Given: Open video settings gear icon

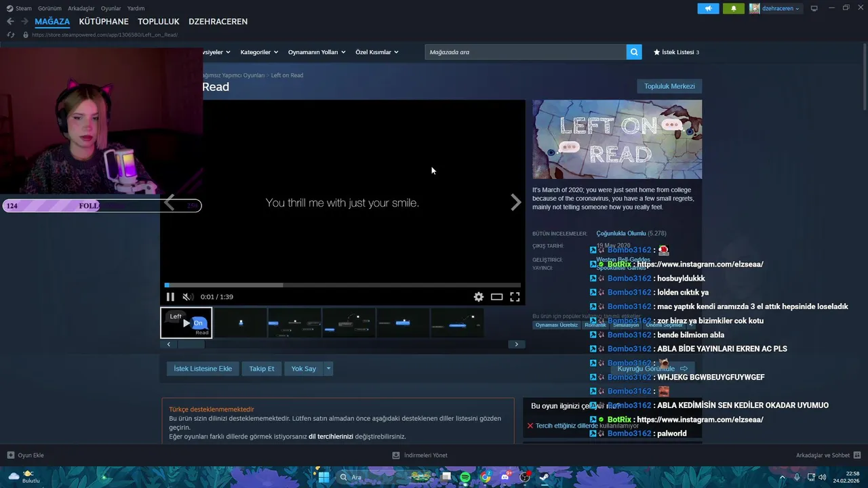Looking at the screenshot, I should tap(479, 297).
